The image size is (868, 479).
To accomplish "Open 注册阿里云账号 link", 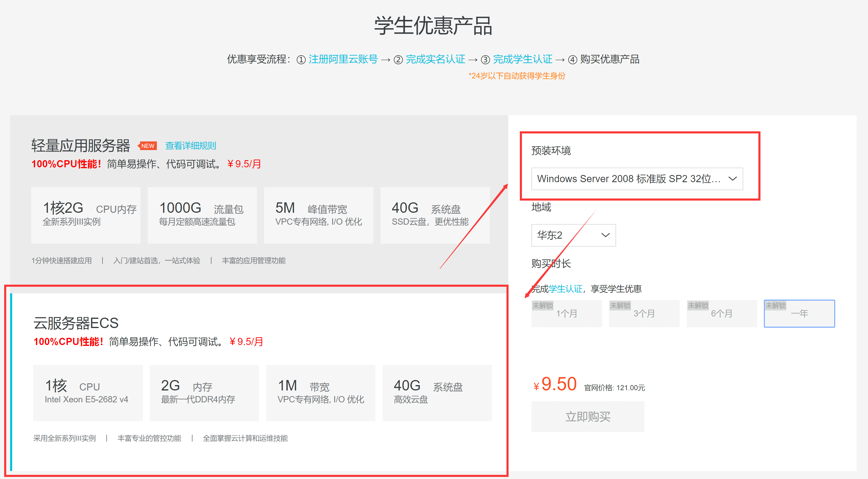I will pos(343,59).
